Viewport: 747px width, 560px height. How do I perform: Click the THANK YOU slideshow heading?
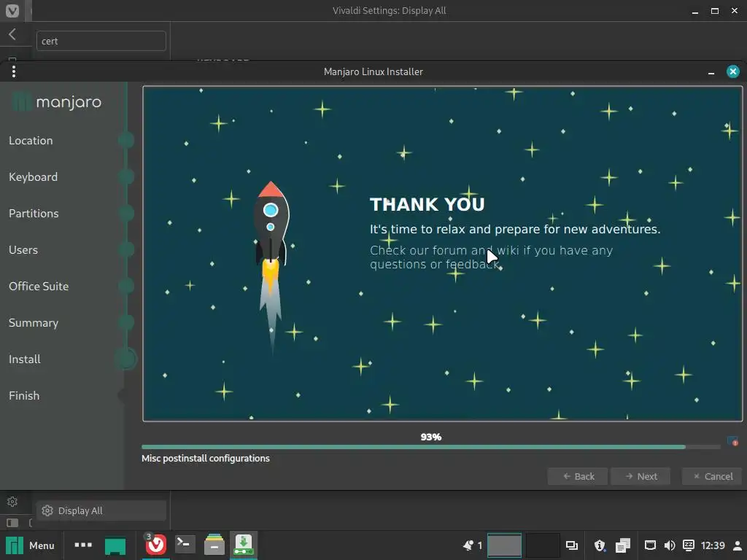427,204
